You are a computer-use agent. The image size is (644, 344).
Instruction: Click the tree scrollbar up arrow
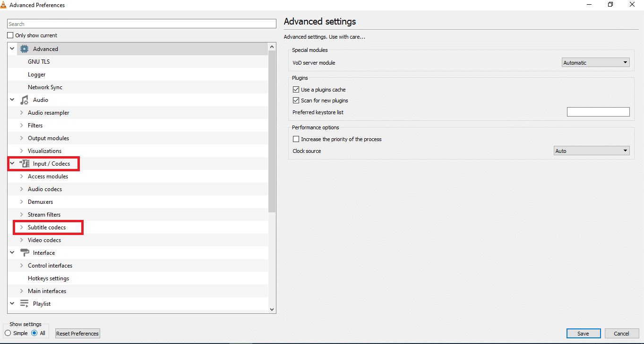[272, 47]
